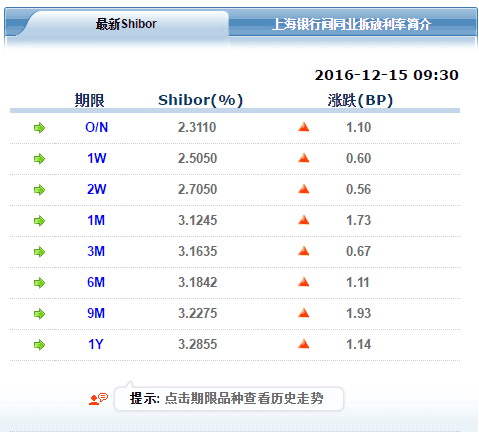Click the red user chat hint icon
Viewport: 479px width, 436px height.
98,399
